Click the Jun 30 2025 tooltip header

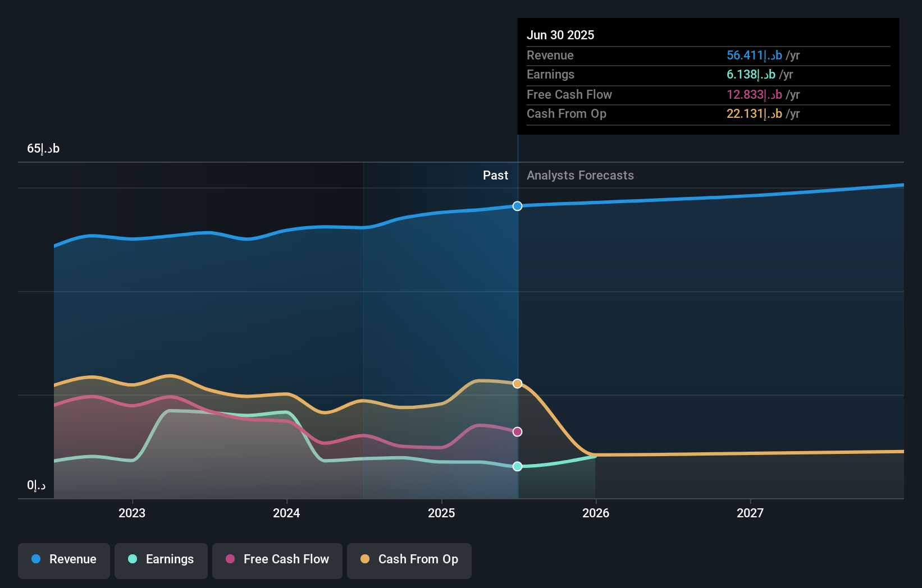click(x=560, y=35)
